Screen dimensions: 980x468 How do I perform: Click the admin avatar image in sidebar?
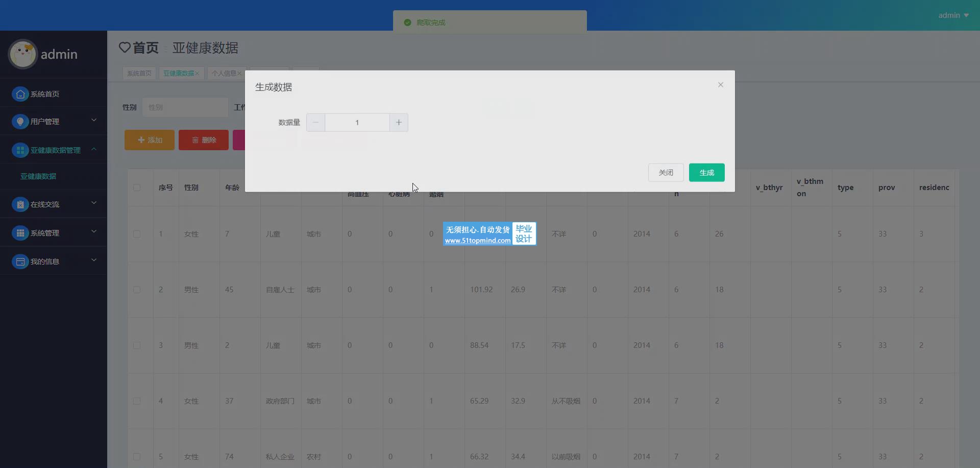click(x=23, y=54)
